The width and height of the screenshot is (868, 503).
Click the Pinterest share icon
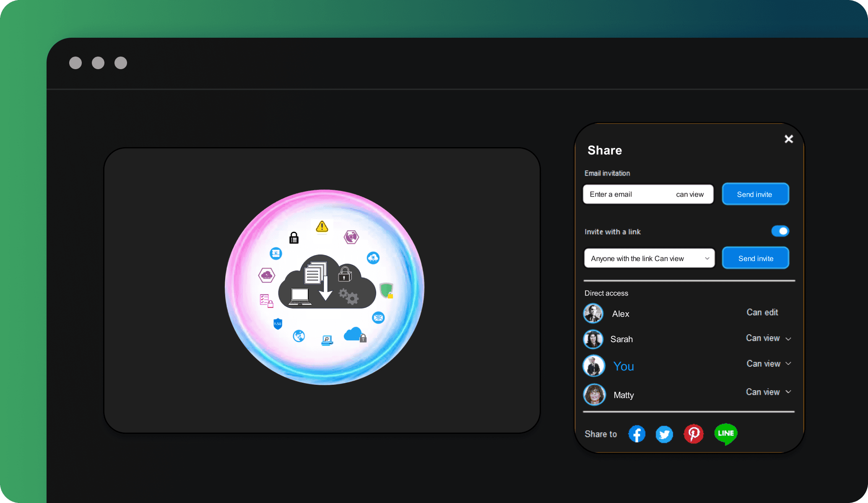(694, 432)
